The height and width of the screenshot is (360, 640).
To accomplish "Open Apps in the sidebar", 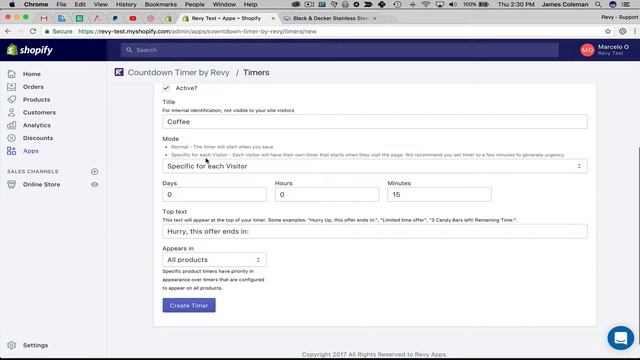I will pyautogui.click(x=31, y=151).
